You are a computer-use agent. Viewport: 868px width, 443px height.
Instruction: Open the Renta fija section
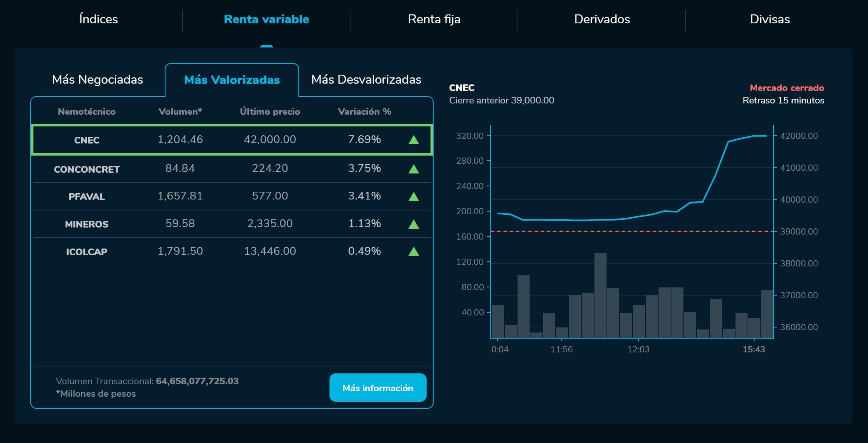(434, 19)
